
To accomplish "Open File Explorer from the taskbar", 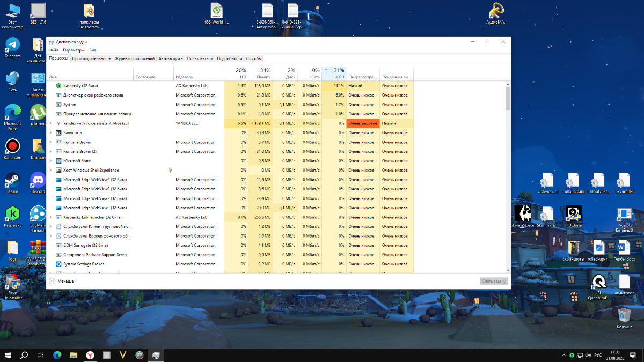I will (74, 355).
